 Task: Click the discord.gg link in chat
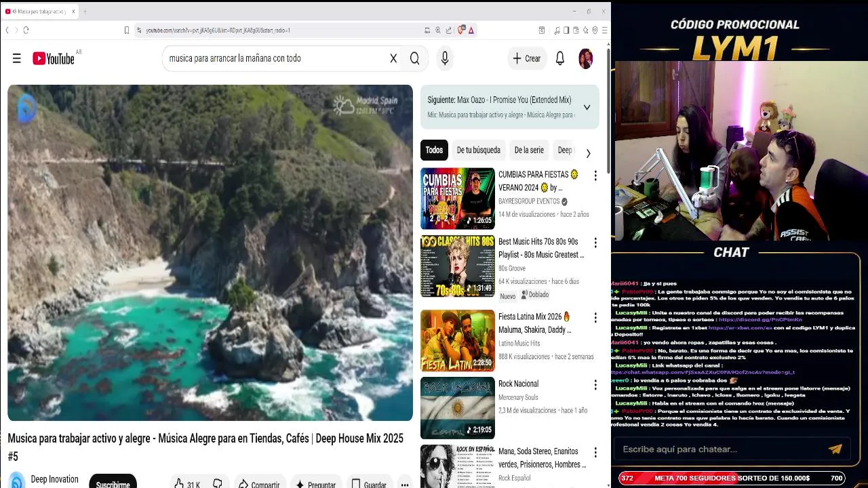pos(760,319)
